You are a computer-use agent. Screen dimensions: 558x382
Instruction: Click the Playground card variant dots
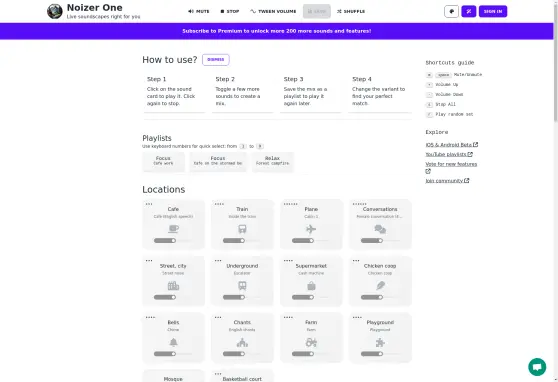click(x=357, y=317)
